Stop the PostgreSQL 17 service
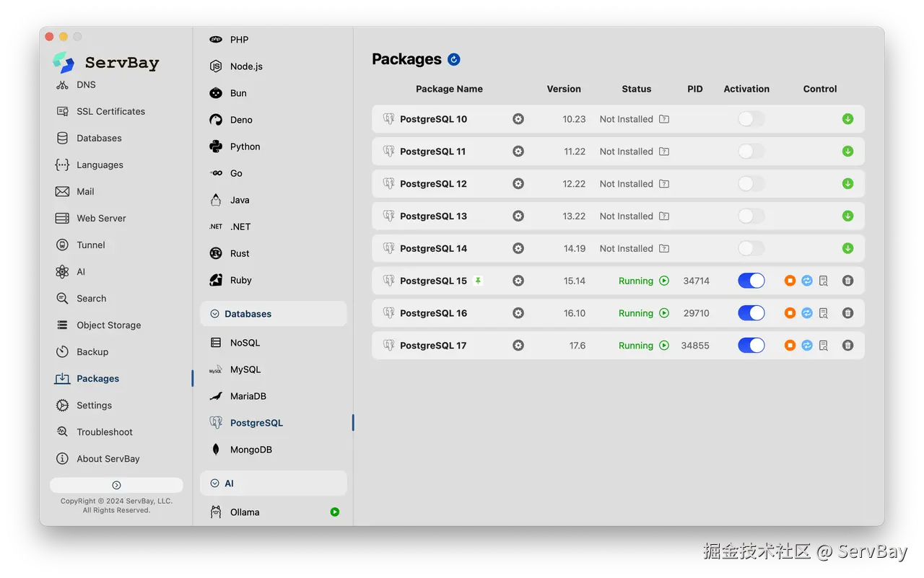This screenshot has width=924, height=578. (790, 346)
